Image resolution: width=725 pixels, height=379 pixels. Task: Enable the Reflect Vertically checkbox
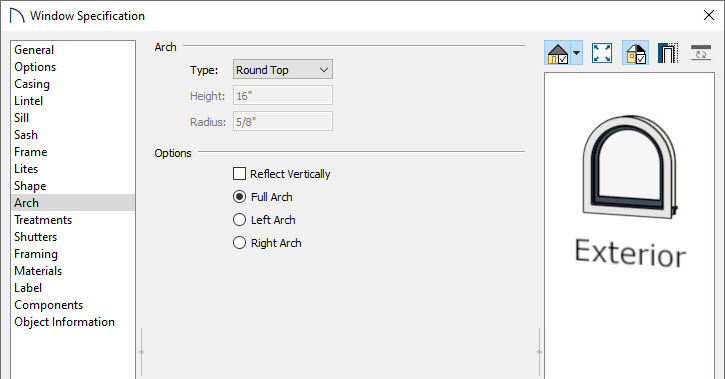(239, 174)
